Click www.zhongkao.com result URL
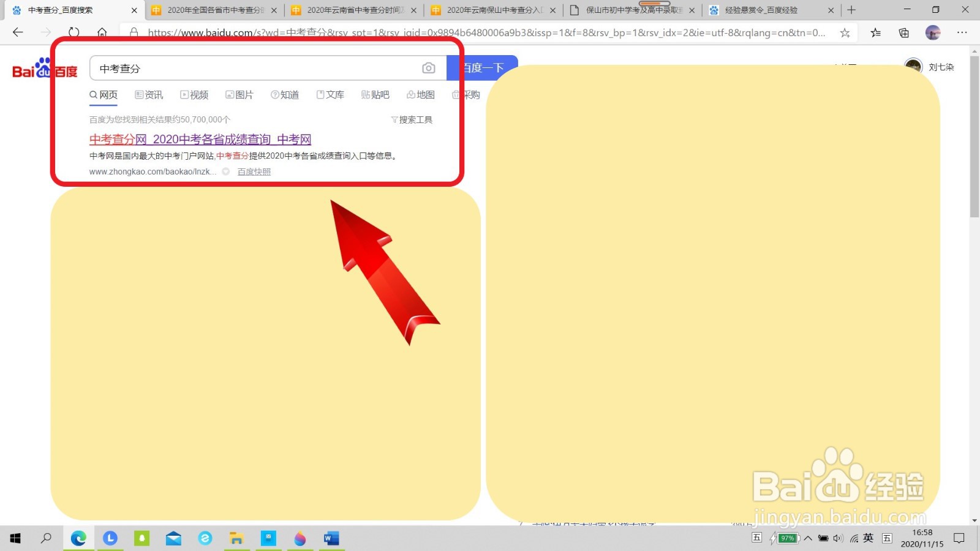The image size is (980, 551). (x=153, y=172)
